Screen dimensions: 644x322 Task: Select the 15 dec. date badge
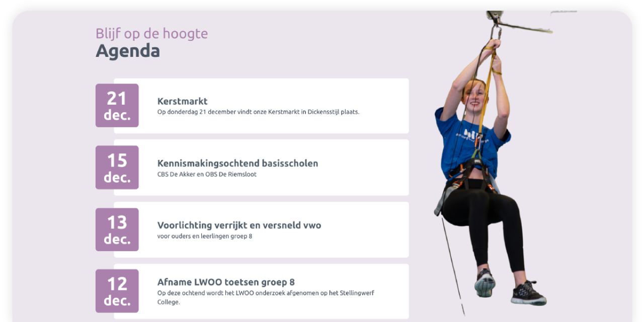tap(117, 168)
